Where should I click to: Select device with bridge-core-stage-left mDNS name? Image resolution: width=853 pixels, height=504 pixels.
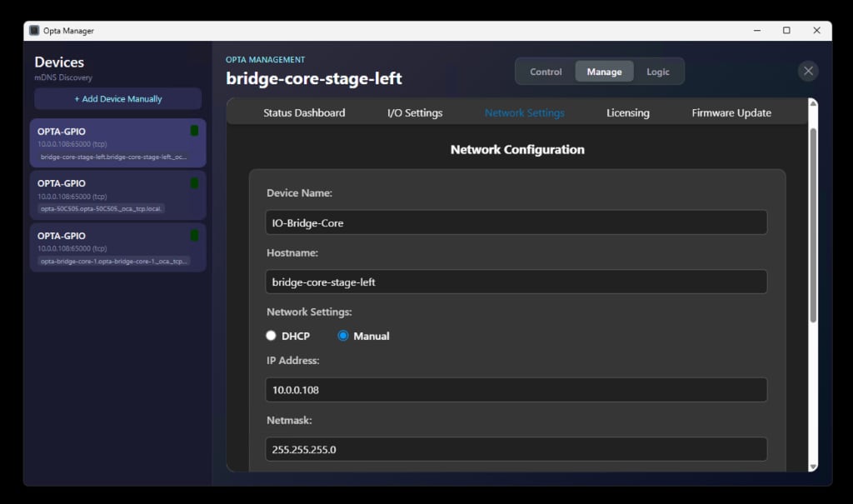(x=118, y=143)
